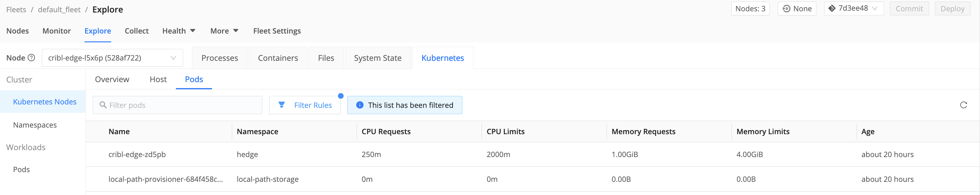This screenshot has width=980, height=195.
Task: Click the magnifier icon in Filter pods
Action: [x=103, y=105]
